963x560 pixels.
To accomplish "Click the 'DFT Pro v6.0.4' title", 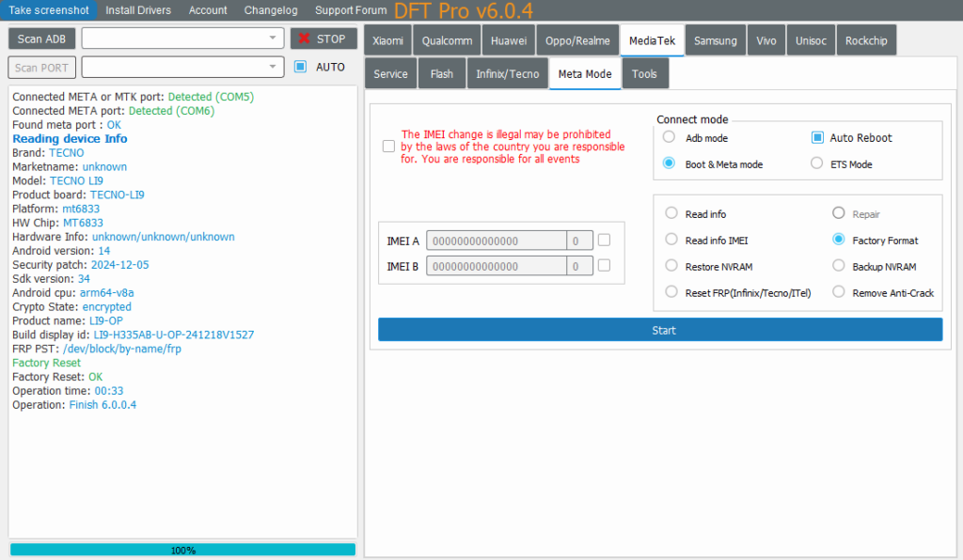I will tap(463, 10).
